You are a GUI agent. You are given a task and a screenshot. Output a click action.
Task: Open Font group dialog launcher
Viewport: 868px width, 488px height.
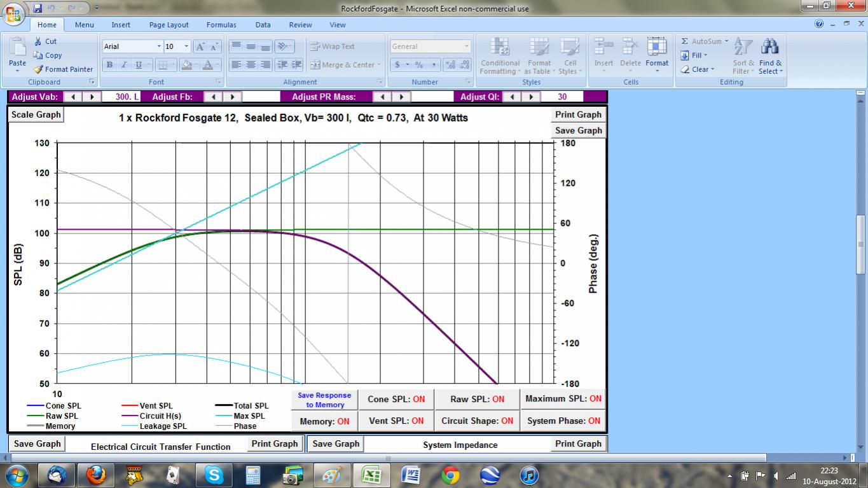coord(218,82)
